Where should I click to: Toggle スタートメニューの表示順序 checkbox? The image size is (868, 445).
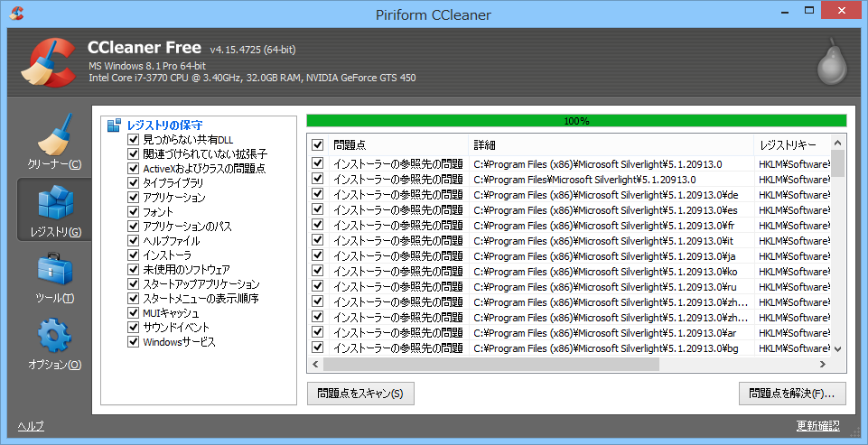[133, 299]
